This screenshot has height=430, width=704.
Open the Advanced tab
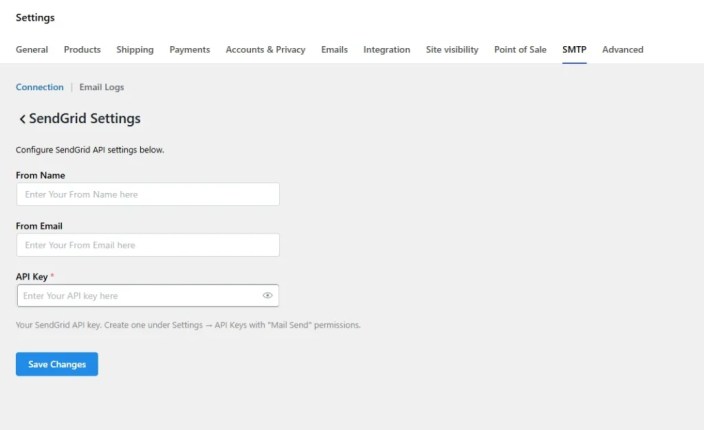[623, 49]
